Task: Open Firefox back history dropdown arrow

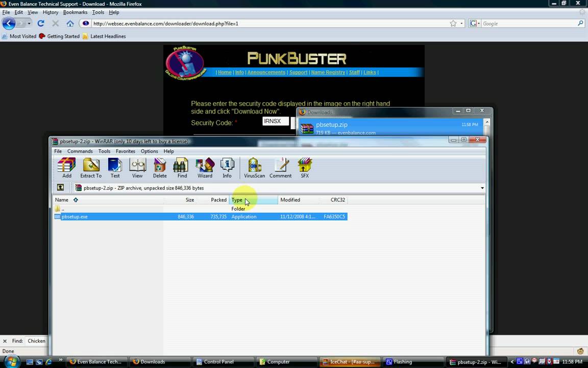Action: 29,24
